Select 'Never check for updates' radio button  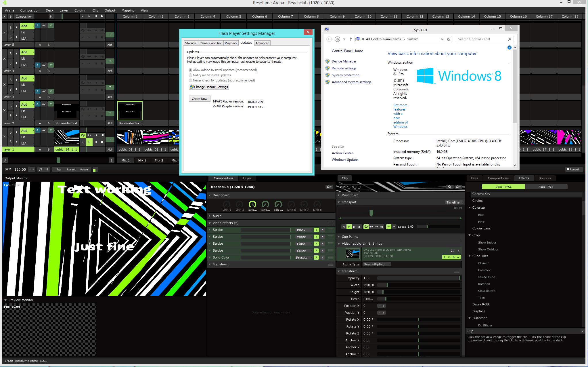pyautogui.click(x=190, y=81)
